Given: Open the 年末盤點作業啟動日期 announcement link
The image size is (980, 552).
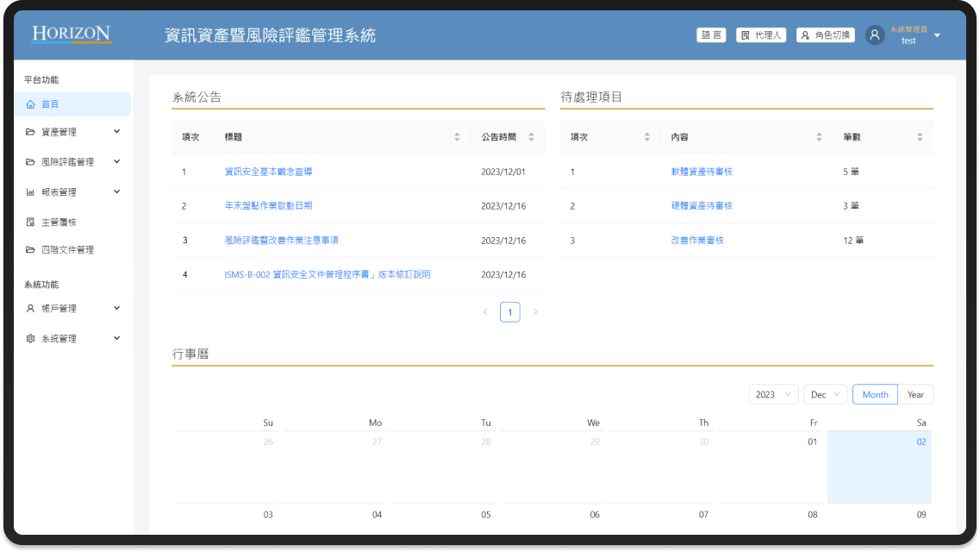Looking at the screenshot, I should coord(268,205).
